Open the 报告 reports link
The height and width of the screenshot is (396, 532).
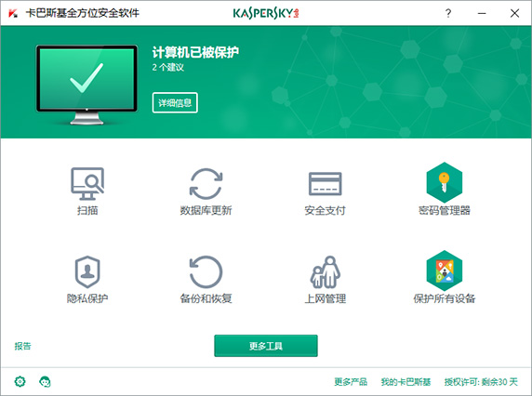(22, 346)
